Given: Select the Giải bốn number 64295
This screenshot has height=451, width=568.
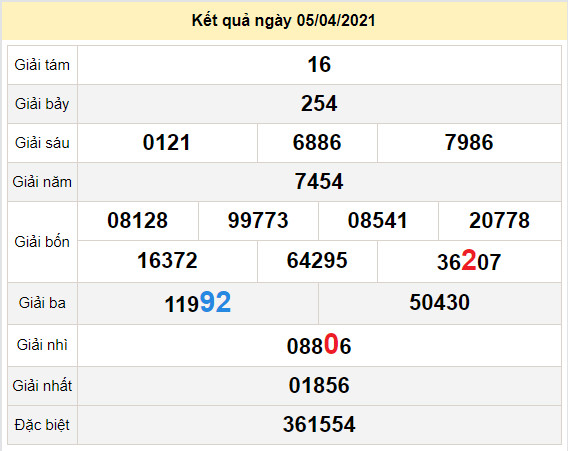Looking at the screenshot, I should tap(317, 260).
